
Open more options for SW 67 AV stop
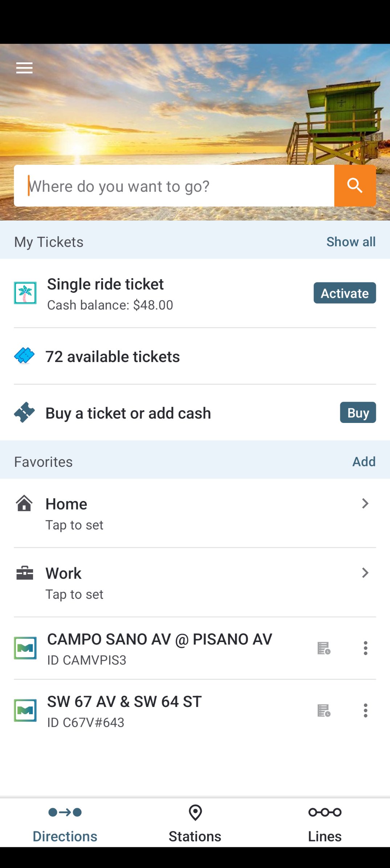coord(365,710)
